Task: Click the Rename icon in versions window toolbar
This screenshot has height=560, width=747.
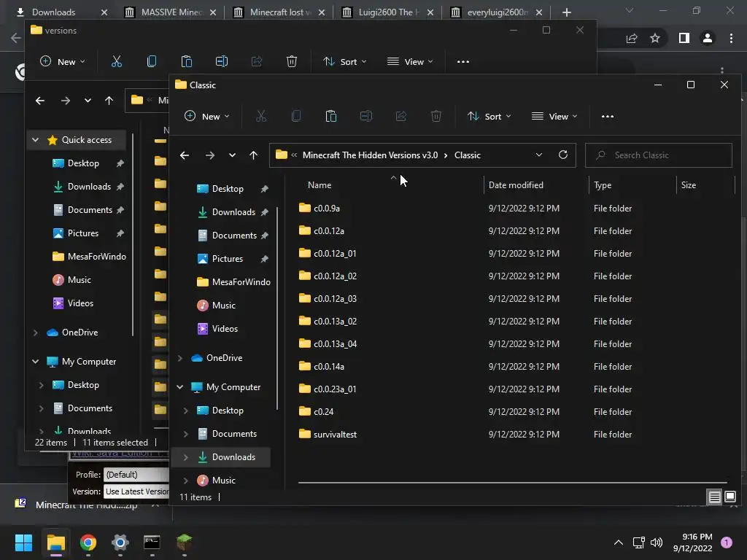Action: [222, 61]
